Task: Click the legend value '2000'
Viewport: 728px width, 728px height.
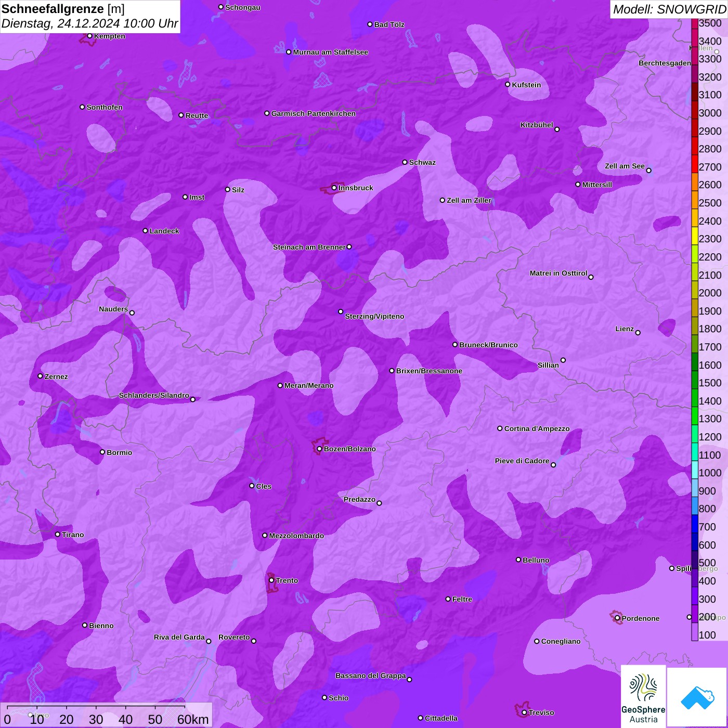Action: 710,293
